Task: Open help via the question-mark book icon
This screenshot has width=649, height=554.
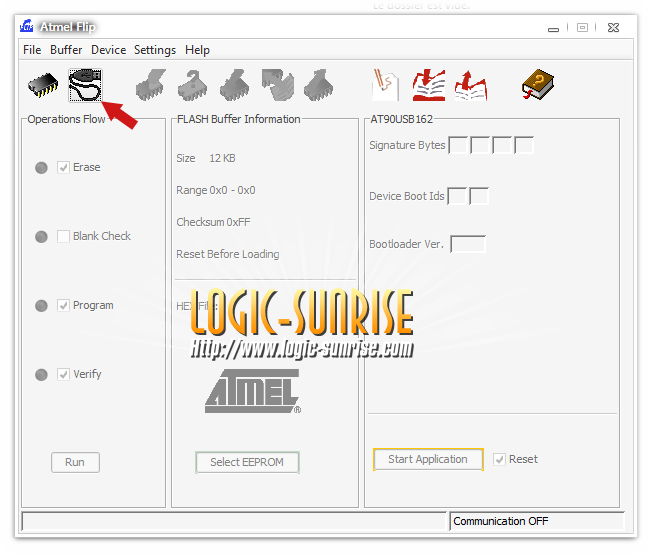Action: click(538, 84)
